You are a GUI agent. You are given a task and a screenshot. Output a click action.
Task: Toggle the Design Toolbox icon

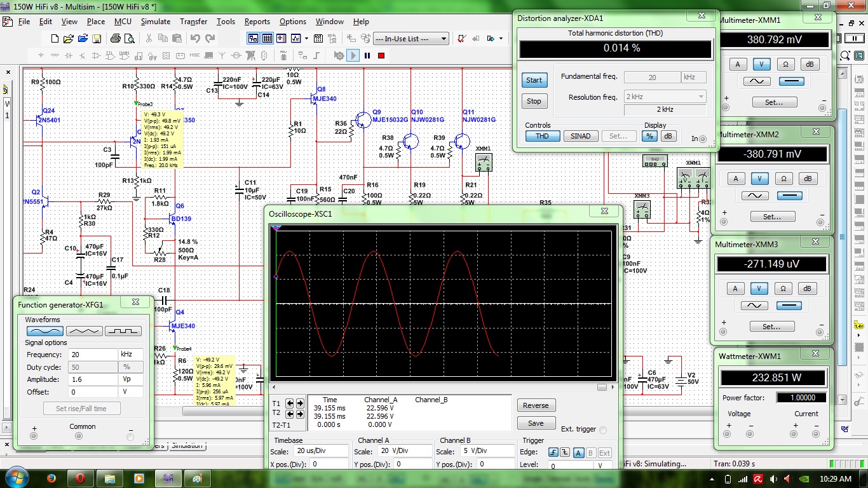click(x=253, y=39)
